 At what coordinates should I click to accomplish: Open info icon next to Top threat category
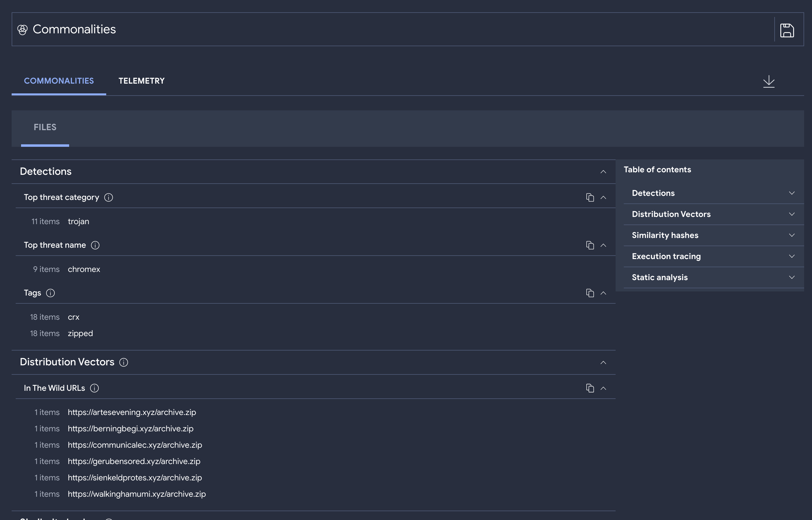[x=108, y=197]
